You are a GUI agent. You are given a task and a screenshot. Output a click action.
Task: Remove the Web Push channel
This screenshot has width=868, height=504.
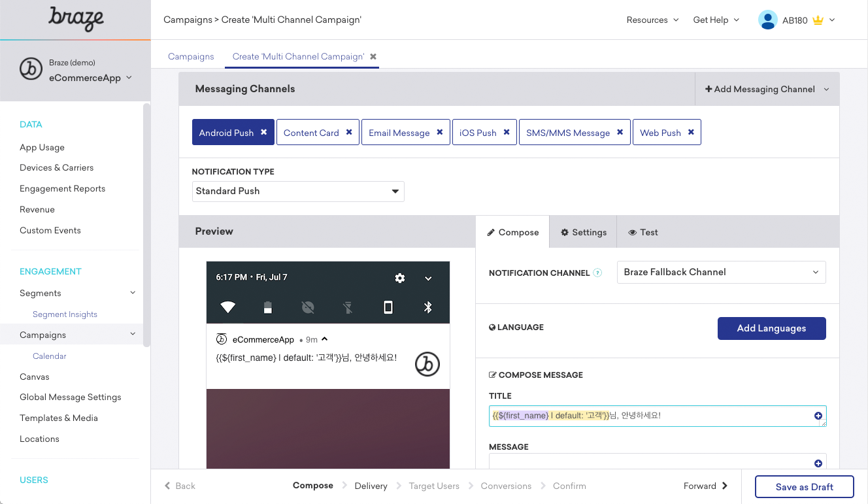pos(691,132)
